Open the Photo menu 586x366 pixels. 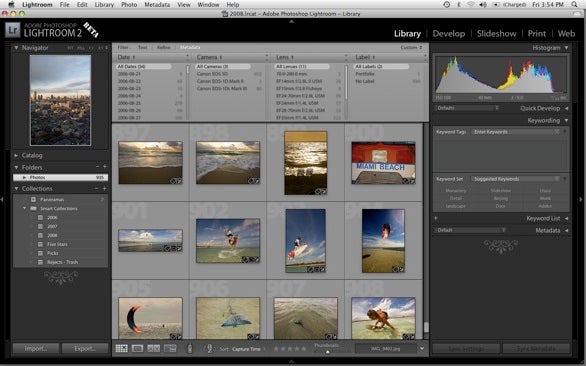click(x=129, y=4)
